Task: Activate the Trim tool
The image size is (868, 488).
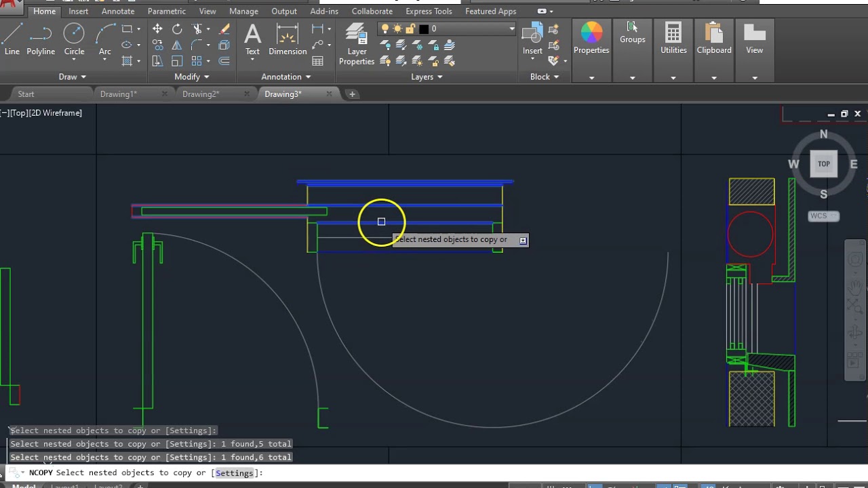Action: [x=197, y=28]
